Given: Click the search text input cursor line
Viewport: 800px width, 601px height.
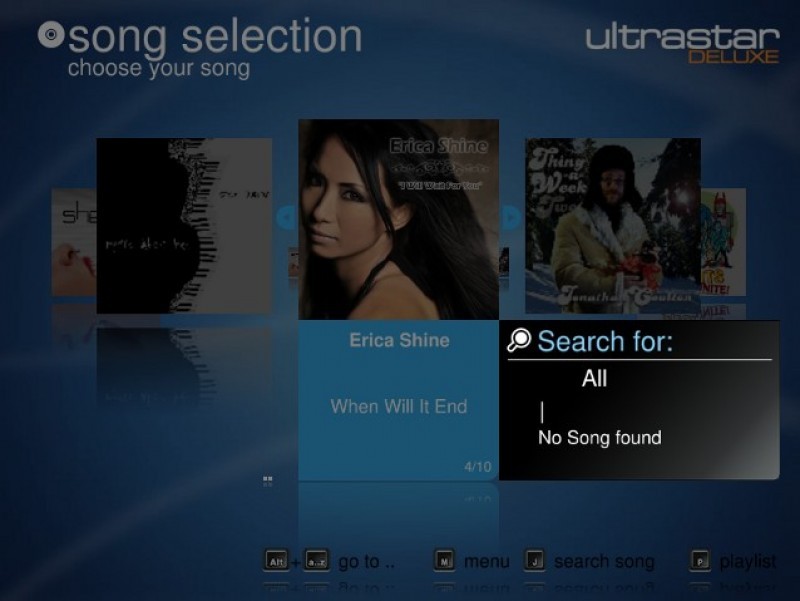Looking at the screenshot, I should coord(542,412).
